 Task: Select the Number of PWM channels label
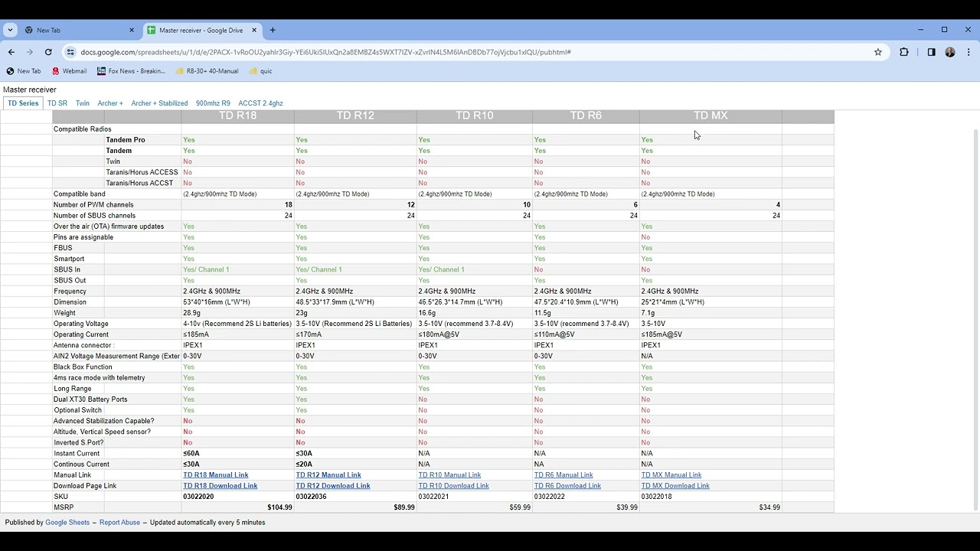[x=93, y=205]
